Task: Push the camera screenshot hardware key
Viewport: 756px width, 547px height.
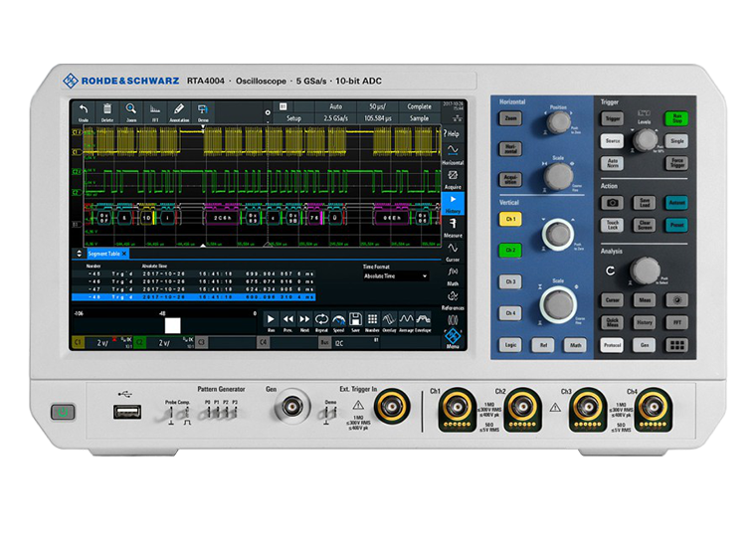Action: 612,203
